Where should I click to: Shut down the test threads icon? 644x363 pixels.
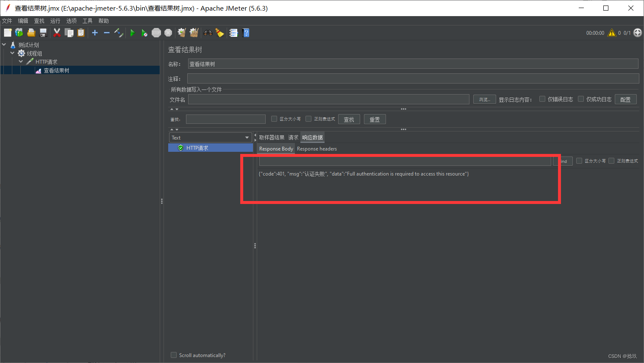[x=168, y=33]
